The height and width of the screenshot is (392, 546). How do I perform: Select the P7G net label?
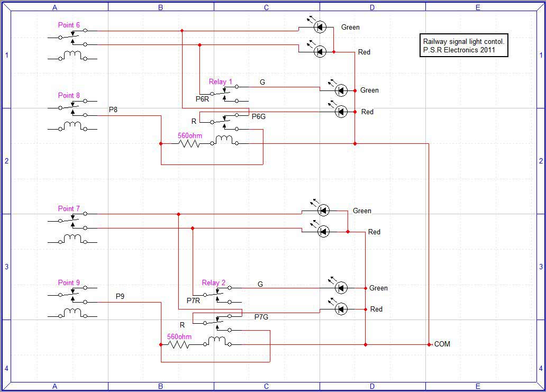(x=261, y=317)
